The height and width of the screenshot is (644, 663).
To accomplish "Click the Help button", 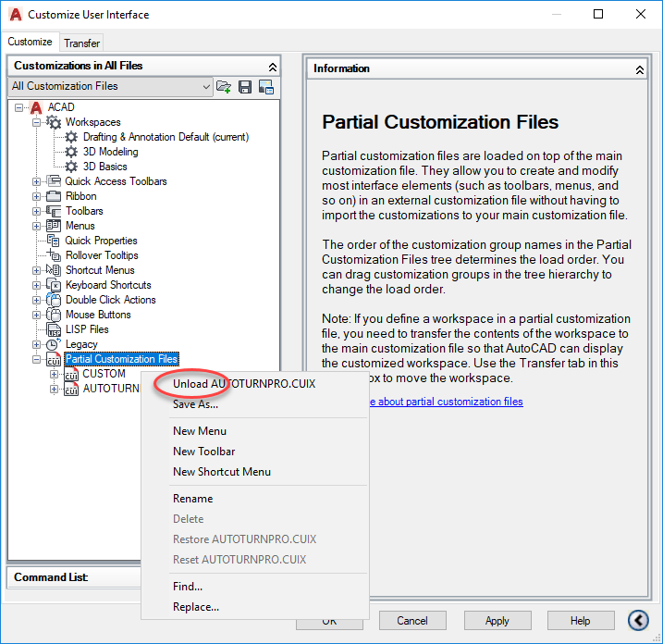I will 580,621.
